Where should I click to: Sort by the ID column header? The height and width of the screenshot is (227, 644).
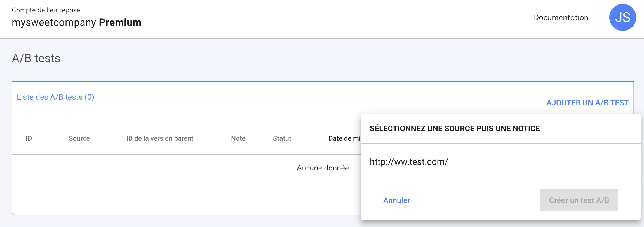click(29, 138)
